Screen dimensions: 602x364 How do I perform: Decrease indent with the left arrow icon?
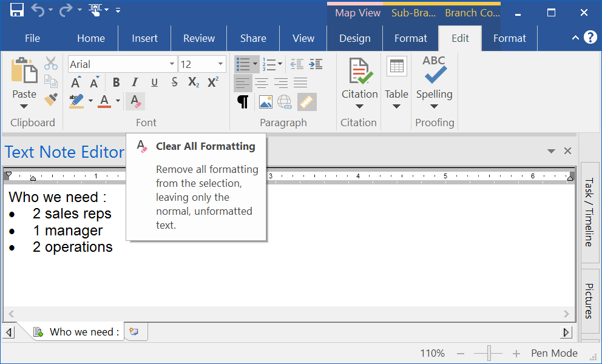point(297,64)
